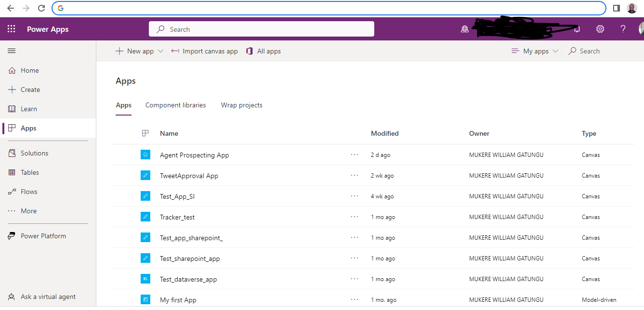Image resolution: width=644 pixels, height=310 pixels.
Task: Select the My first App name
Action: [x=178, y=300]
